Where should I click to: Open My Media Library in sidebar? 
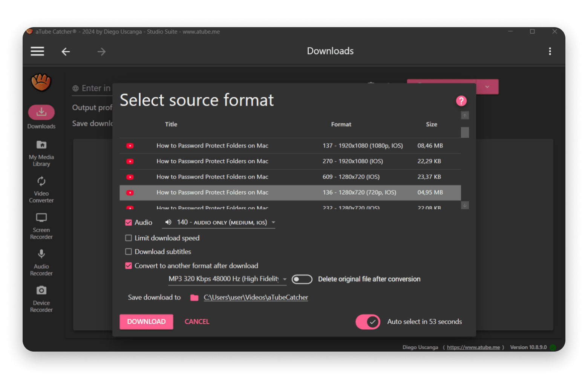click(41, 154)
